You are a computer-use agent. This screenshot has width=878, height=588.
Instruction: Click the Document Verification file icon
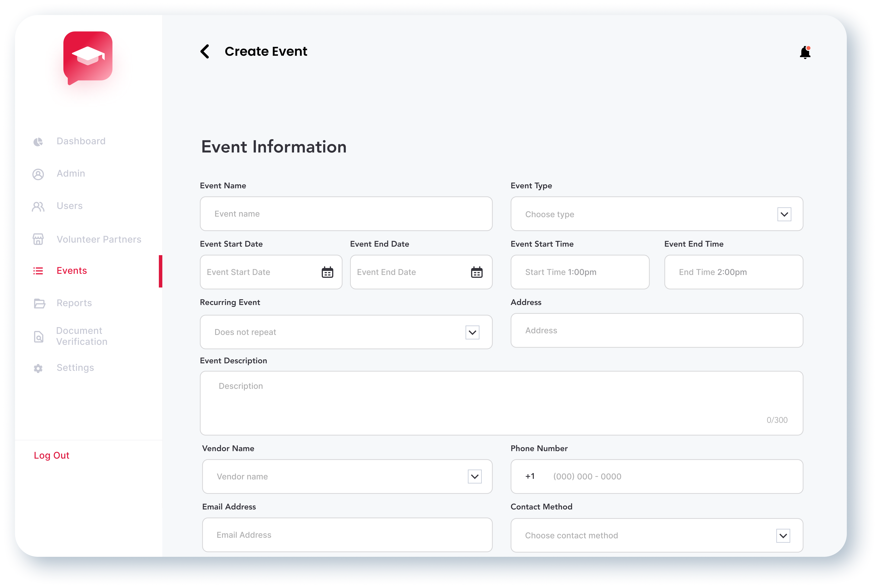tap(39, 337)
